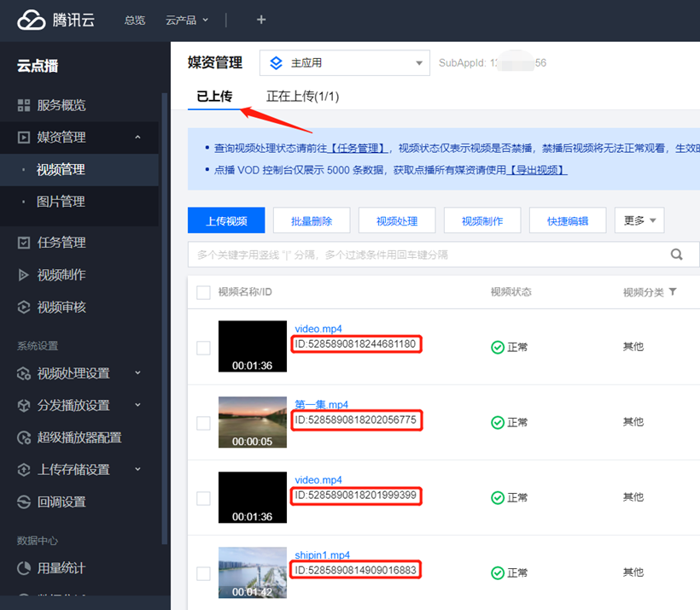Image resolution: width=700 pixels, height=610 pixels.
Task: Open the 服务概览 overview page
Action: [62, 105]
